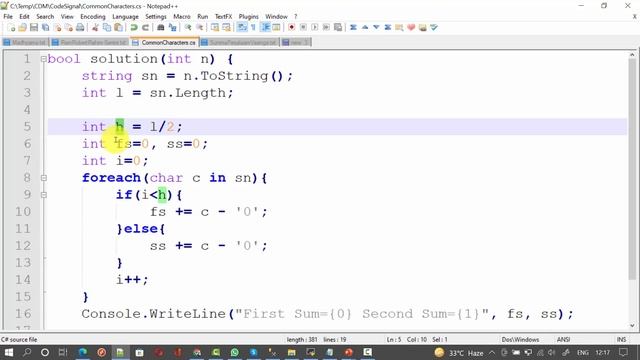Click the editor's vertical scrollbar thumb
640x360 pixels.
[632, 169]
